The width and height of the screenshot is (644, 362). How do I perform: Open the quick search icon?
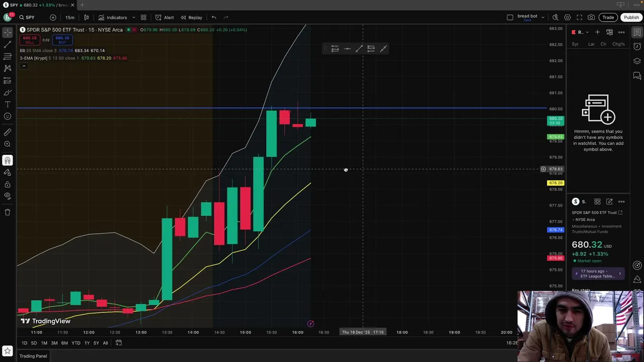tap(555, 18)
